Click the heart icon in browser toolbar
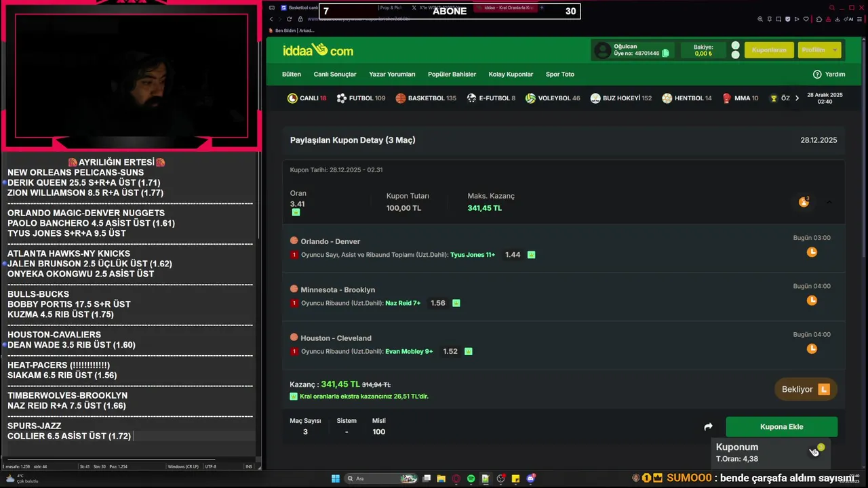Image resolution: width=868 pixels, height=488 pixels. (x=808, y=19)
